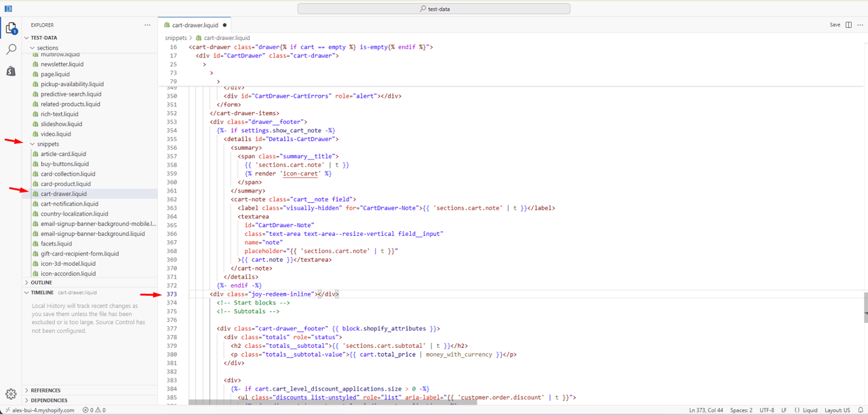
Task: Open predictive-search.liquid
Action: [x=71, y=94]
